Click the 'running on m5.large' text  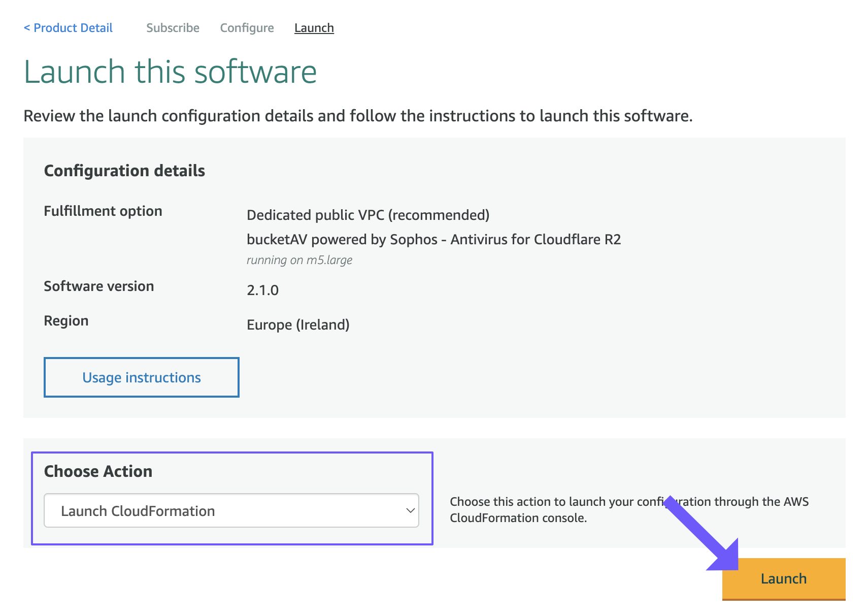[299, 260]
